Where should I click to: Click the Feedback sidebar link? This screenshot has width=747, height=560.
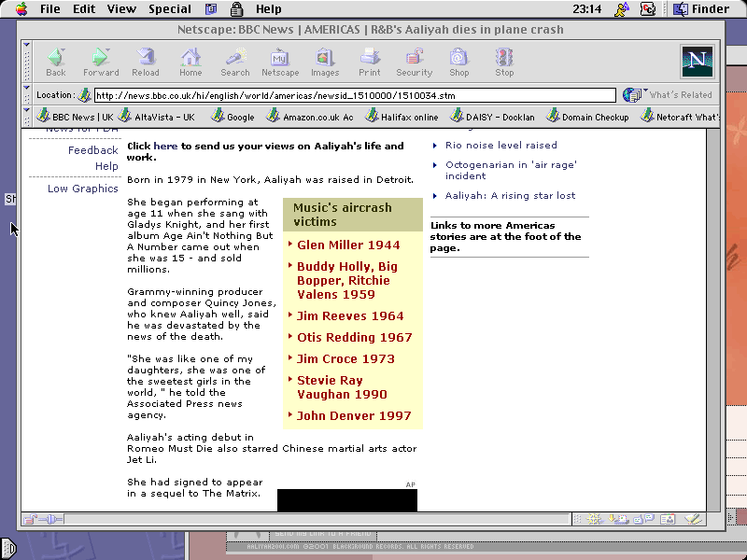[92, 150]
